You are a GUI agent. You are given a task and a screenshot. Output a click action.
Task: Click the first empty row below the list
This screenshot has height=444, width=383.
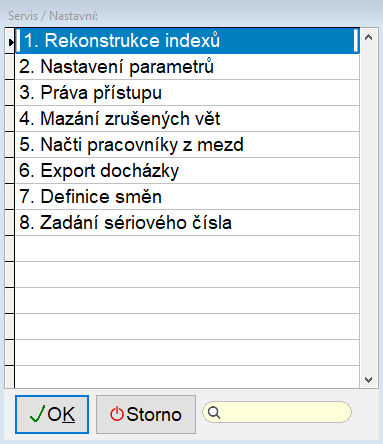[x=187, y=249]
